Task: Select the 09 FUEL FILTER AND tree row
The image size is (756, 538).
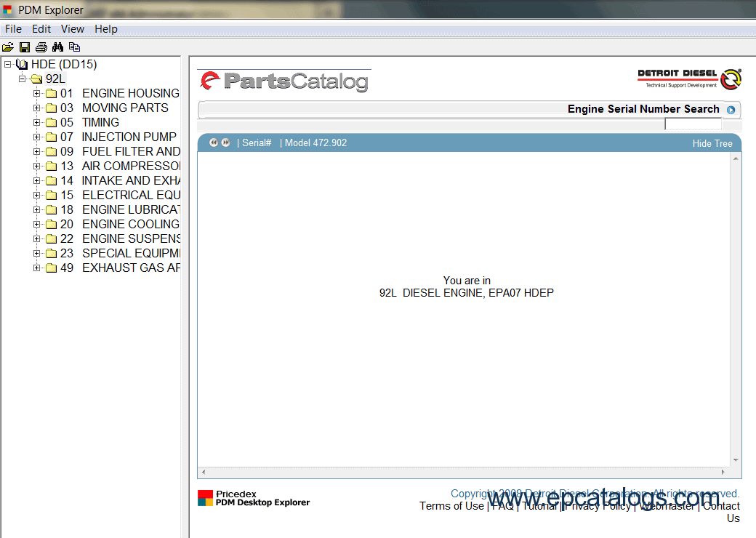Action: [120, 152]
